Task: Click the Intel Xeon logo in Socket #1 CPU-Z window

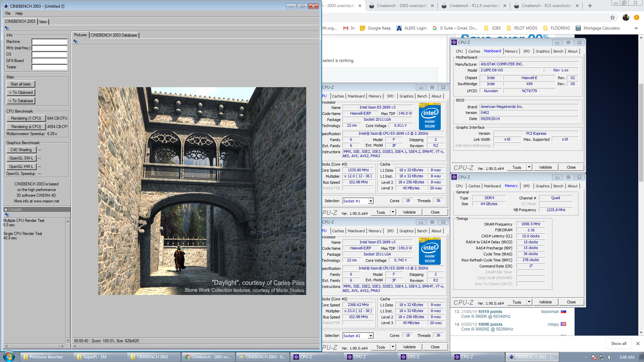Action: pyautogui.click(x=430, y=116)
